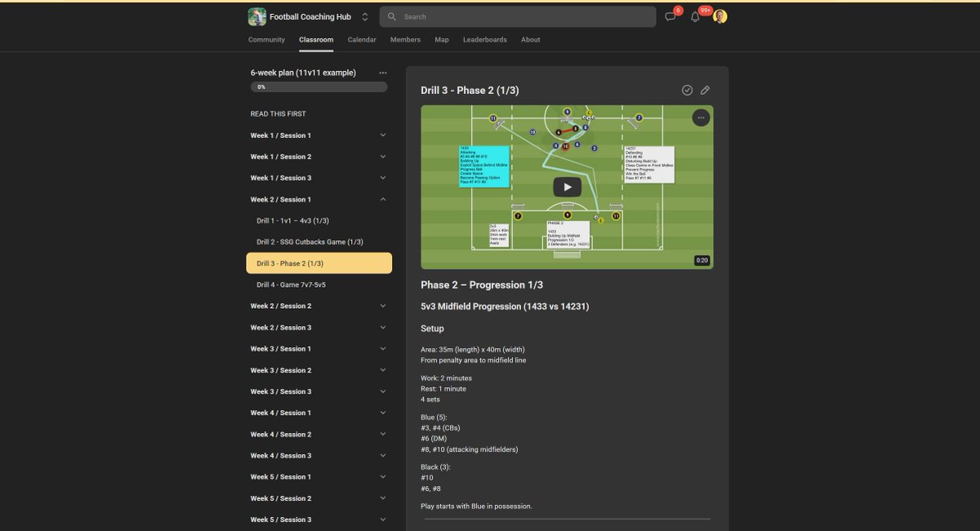Open the Leaderboards tab
980x531 pixels.
485,39
